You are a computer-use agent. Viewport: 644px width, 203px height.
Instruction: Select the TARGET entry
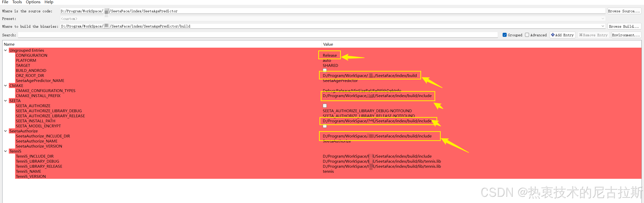tap(23, 65)
